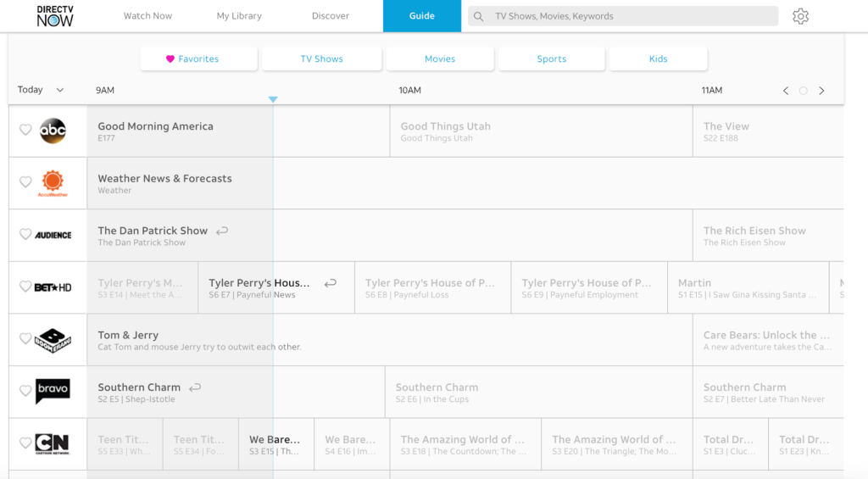
Task: Select Total Drama S1 E3 program
Action: point(730,444)
